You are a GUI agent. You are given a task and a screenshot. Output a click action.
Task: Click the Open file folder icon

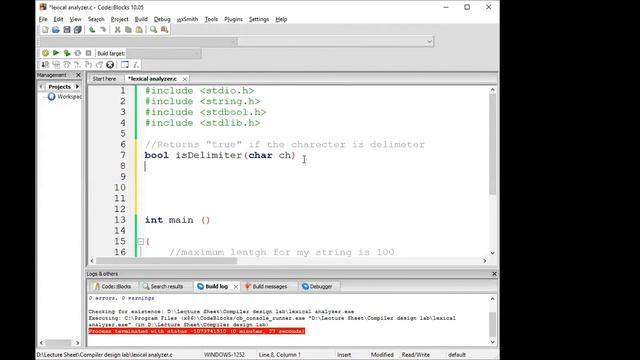coord(56,30)
